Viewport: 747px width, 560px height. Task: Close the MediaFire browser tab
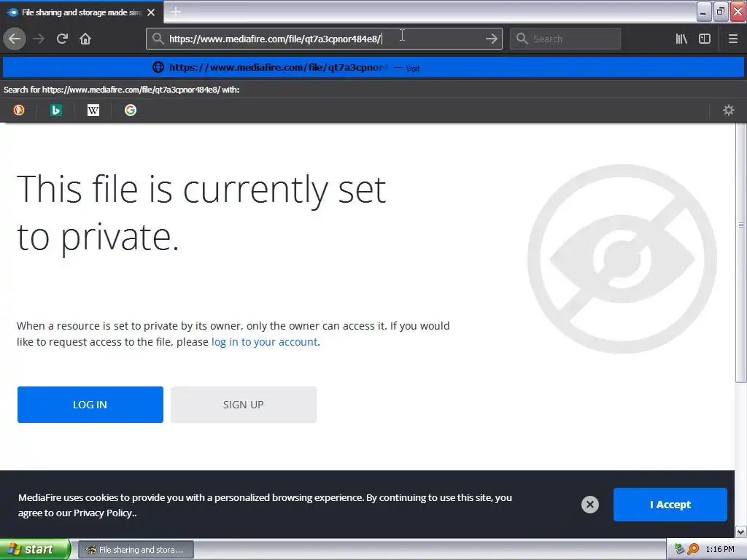[x=151, y=12]
